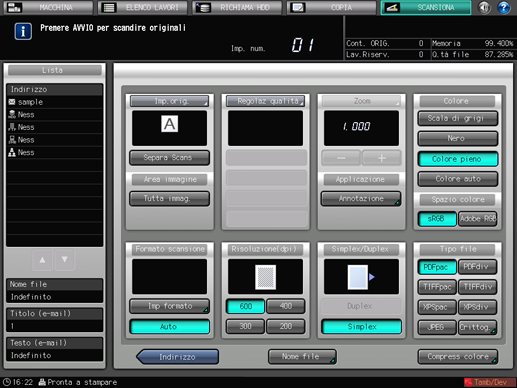Image resolution: width=517 pixels, height=388 pixels.
Task: Decrease zoom with the minus button
Action: coord(341,158)
